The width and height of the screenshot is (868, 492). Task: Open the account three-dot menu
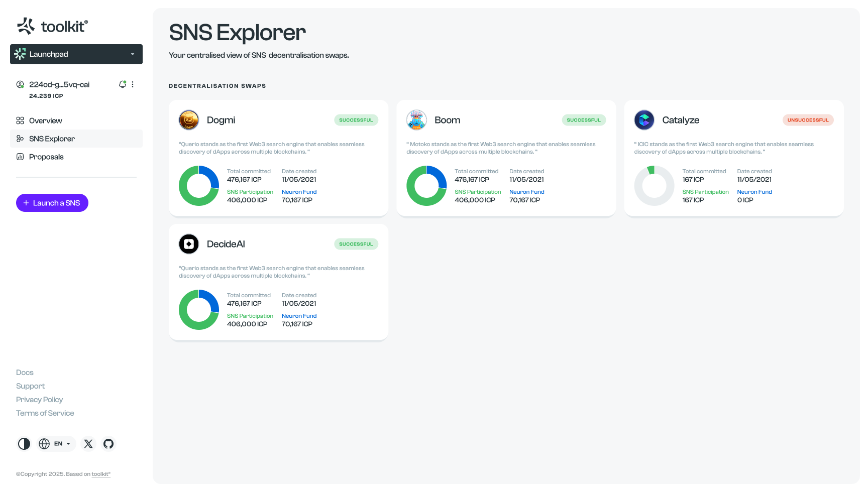133,84
